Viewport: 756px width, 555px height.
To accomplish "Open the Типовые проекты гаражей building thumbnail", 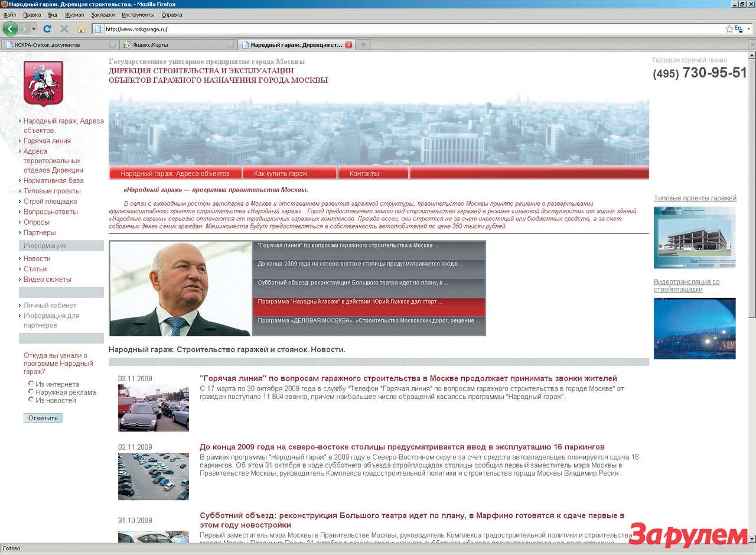I will (x=695, y=237).
